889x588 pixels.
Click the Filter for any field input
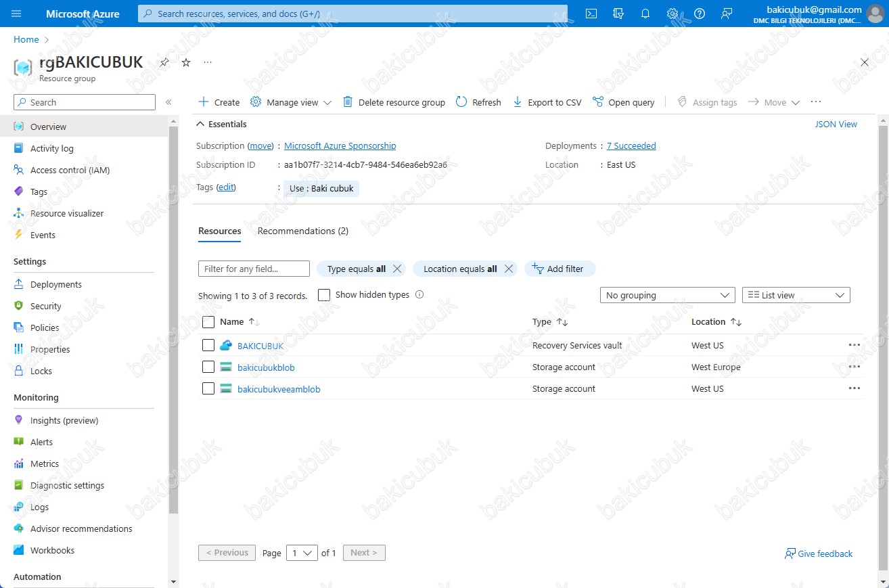(254, 269)
